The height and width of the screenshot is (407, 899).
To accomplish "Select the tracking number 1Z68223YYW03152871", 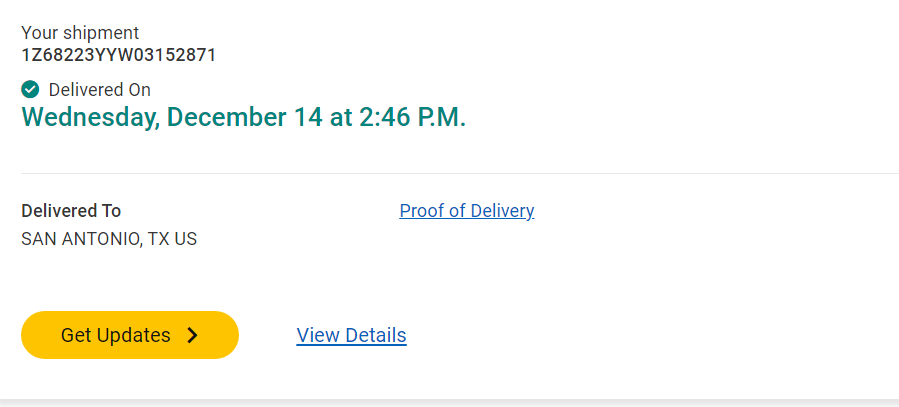I will (x=119, y=55).
